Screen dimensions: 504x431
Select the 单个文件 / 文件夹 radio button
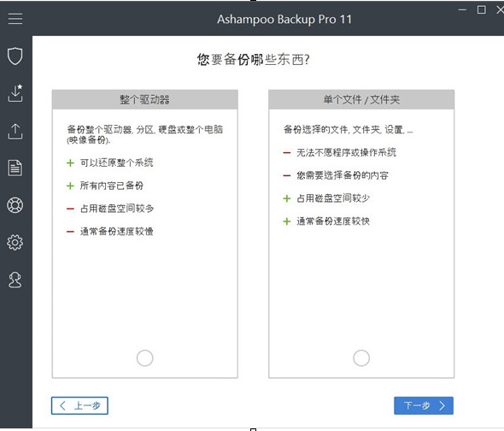pyautogui.click(x=361, y=358)
